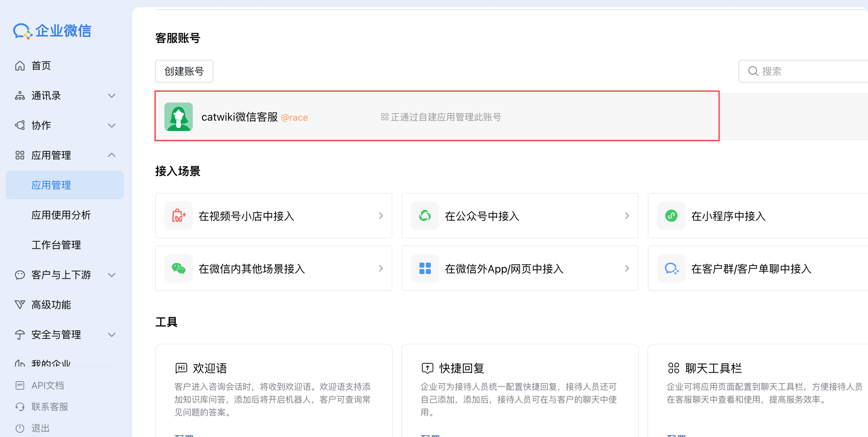Expand the 安全与管理 section
The width and height of the screenshot is (868, 437).
coord(112,335)
